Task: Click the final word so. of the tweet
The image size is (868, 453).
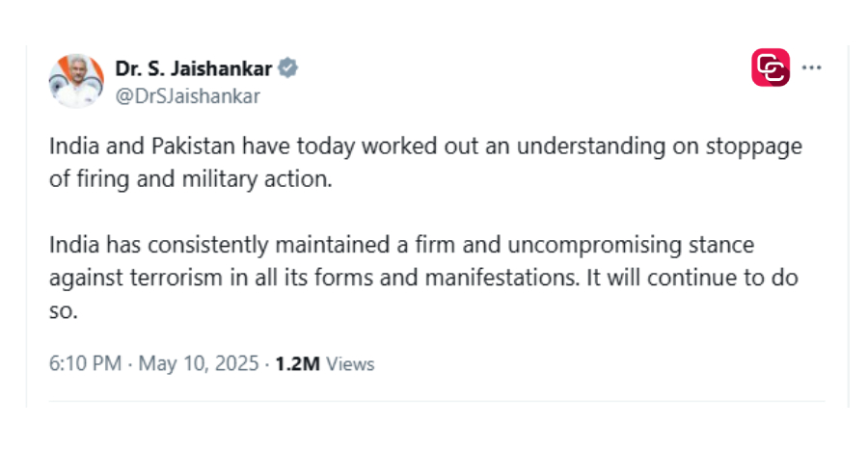Action: [x=63, y=312]
